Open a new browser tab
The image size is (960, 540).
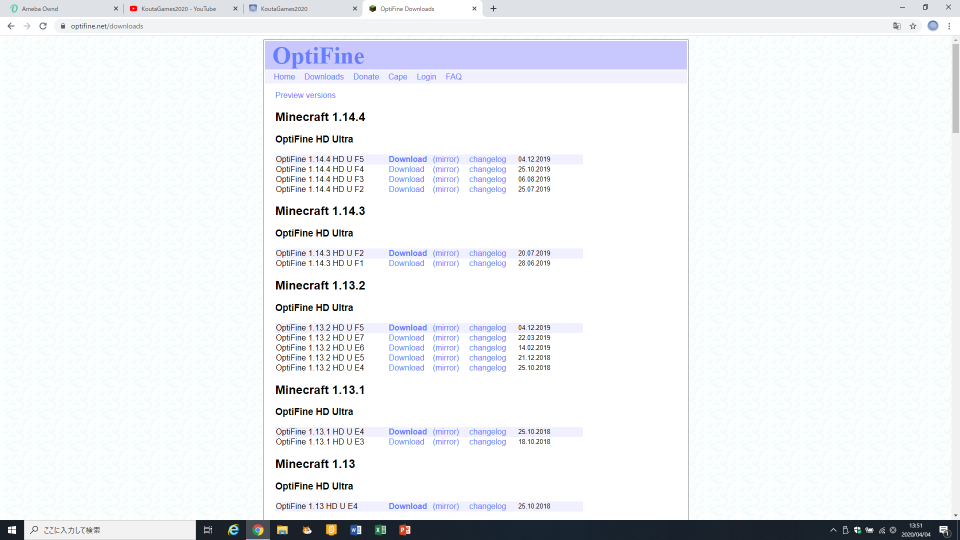[493, 9]
